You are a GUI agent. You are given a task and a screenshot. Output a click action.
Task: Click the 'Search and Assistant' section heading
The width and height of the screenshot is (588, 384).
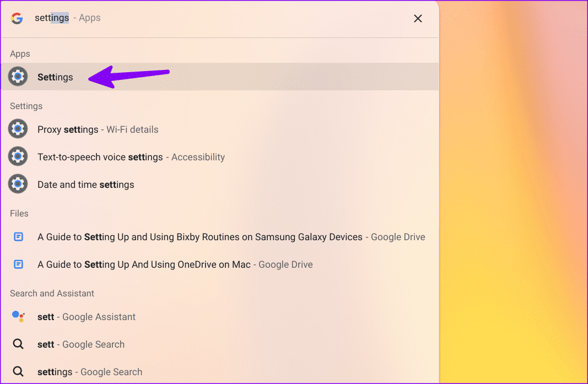coord(52,293)
